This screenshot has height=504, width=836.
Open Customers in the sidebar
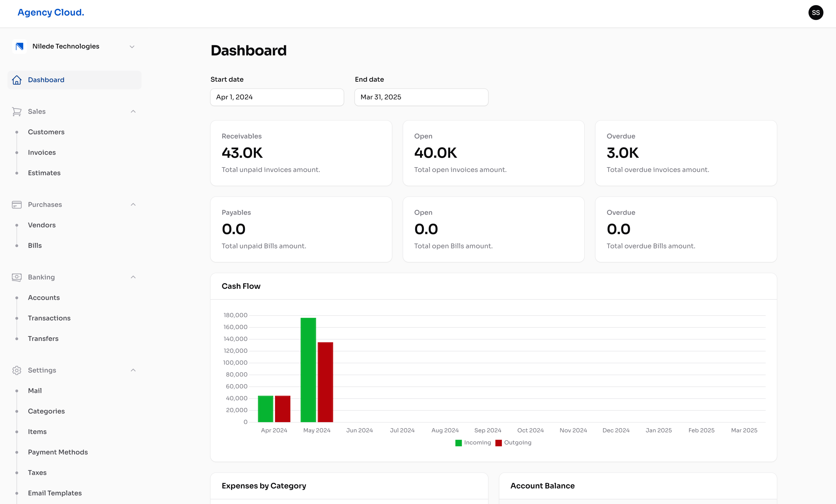pos(46,132)
